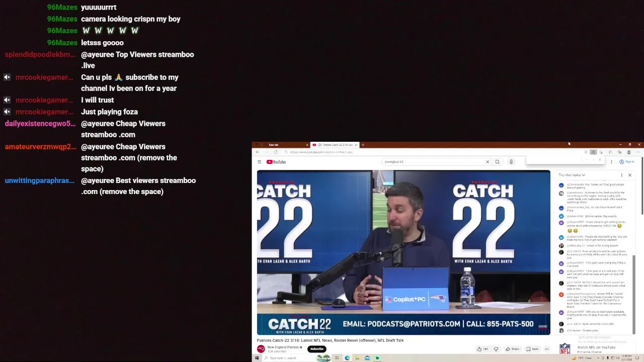Screen dimensions: 644x362
Task: Click the taskbar weather widget
Action: 581,358
